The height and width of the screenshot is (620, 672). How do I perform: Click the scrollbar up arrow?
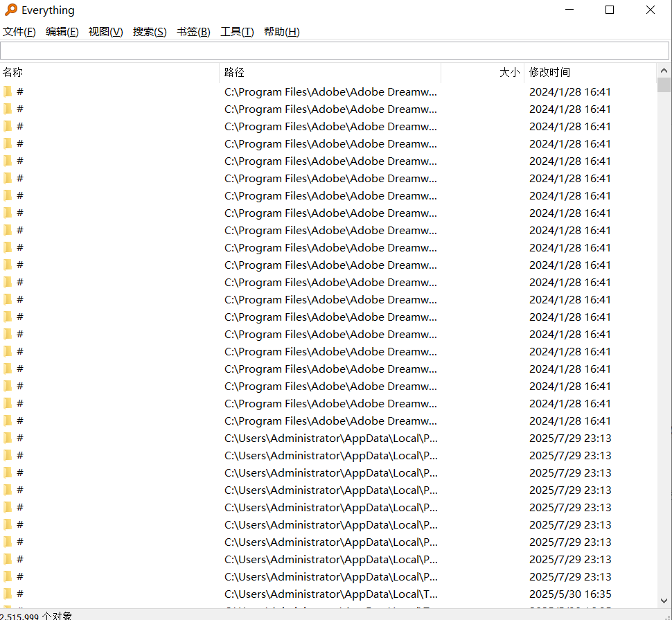pyautogui.click(x=664, y=71)
